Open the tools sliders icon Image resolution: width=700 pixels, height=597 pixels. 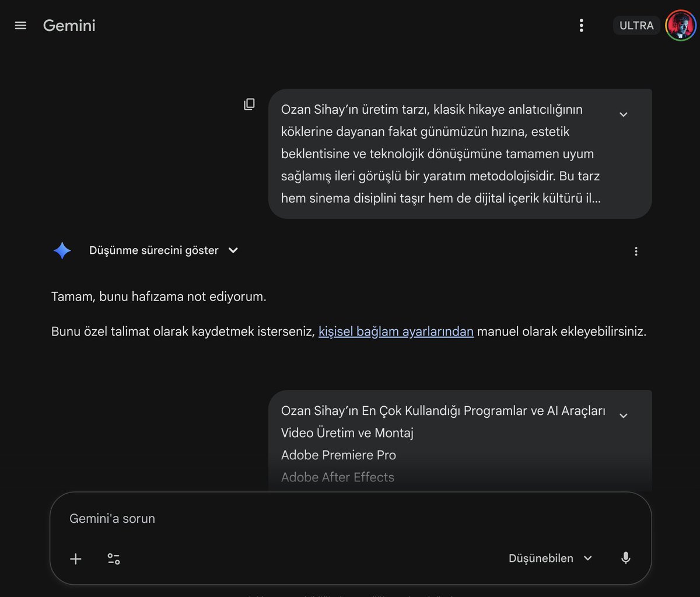(114, 559)
